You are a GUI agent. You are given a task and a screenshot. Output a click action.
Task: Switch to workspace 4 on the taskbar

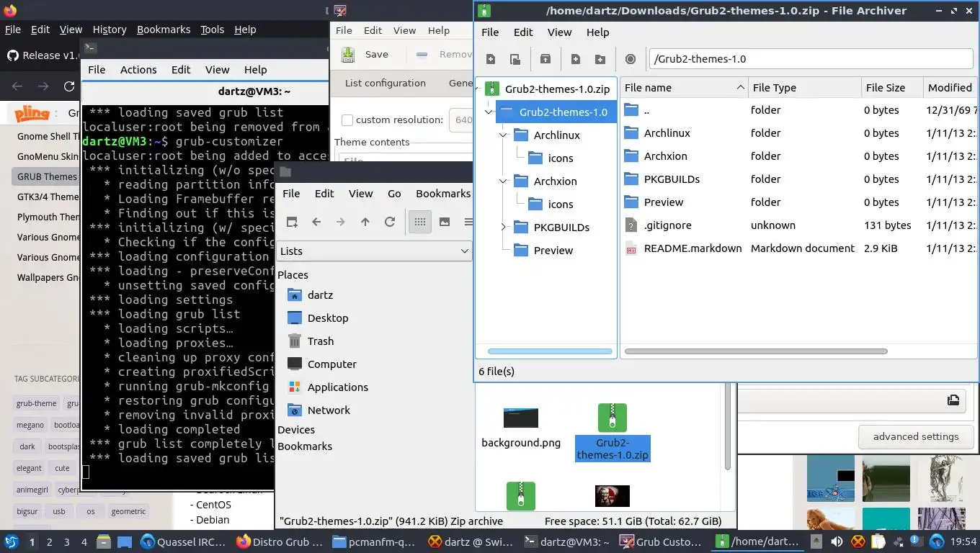[84, 542]
